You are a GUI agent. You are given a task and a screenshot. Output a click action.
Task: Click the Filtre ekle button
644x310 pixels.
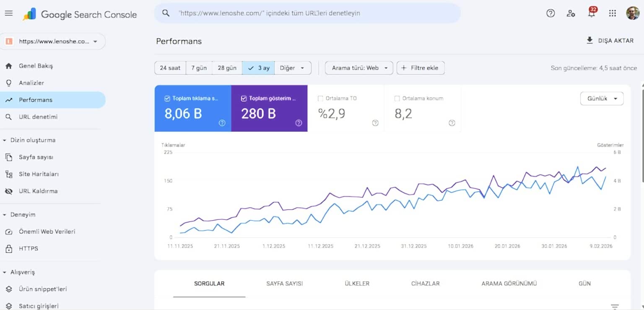421,68
